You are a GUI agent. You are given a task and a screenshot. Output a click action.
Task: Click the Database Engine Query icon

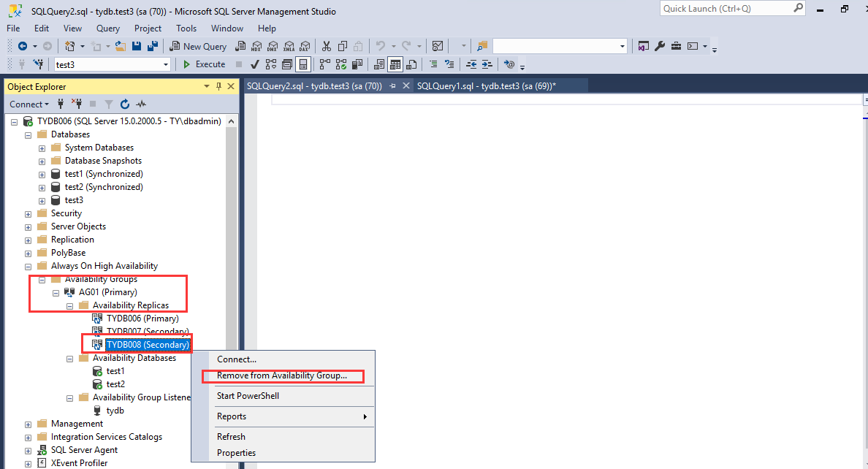click(x=240, y=47)
